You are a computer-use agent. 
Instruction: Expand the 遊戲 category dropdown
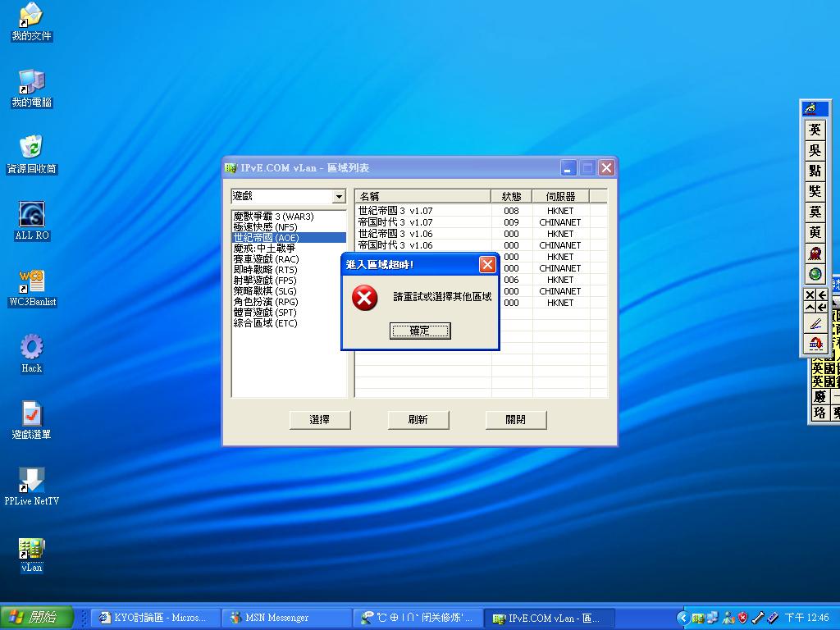point(338,197)
